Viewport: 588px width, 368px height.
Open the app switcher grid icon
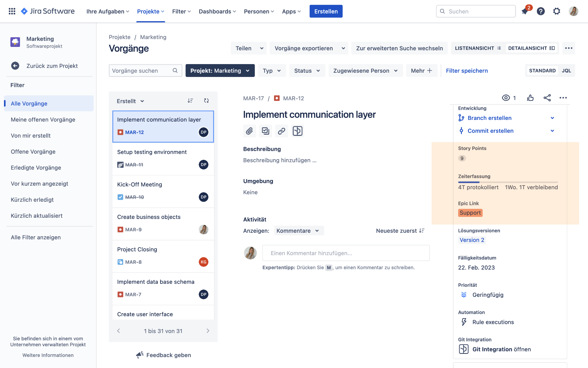click(x=12, y=11)
